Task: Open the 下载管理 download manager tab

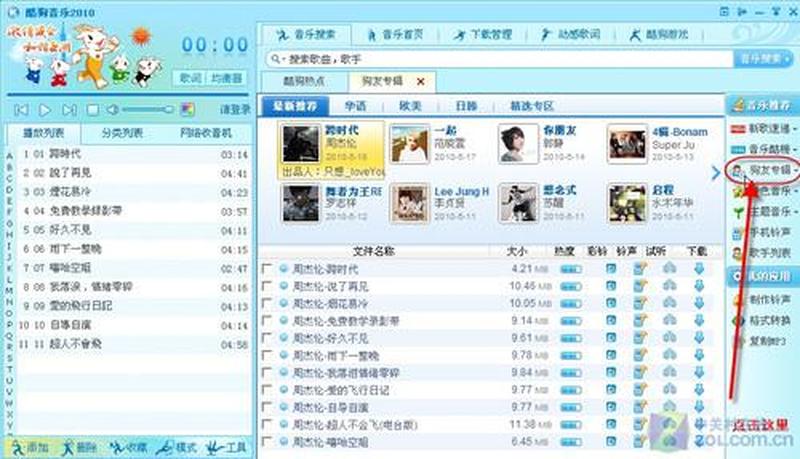Action: point(483,35)
